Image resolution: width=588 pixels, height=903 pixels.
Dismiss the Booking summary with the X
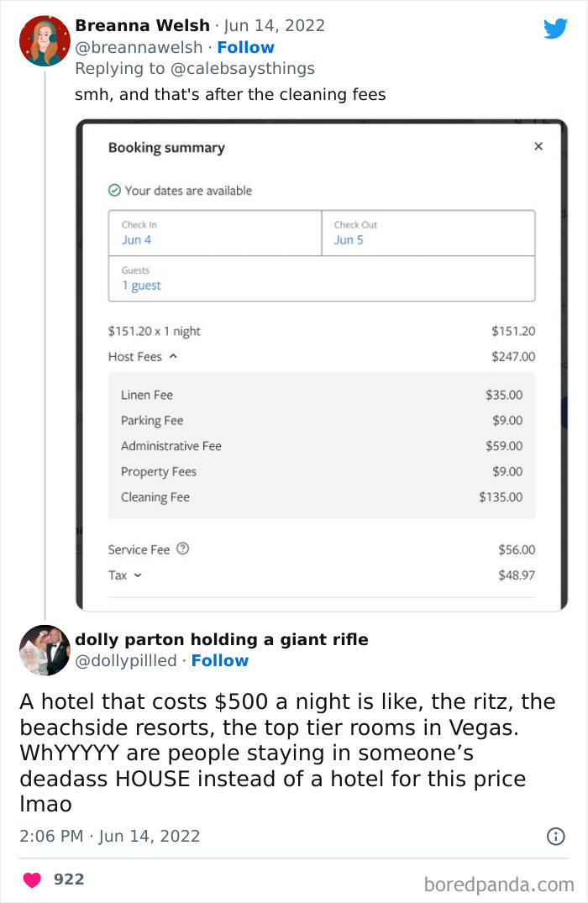pos(538,145)
